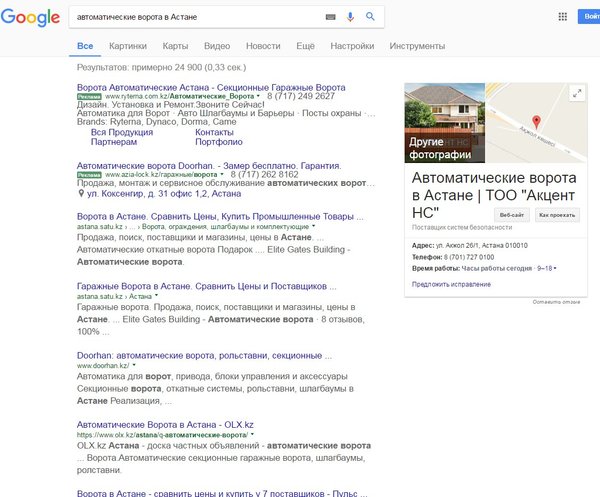Open house photo thumbnail Другие фотографии
Viewport: 600px width, 497px height.
coord(445,122)
